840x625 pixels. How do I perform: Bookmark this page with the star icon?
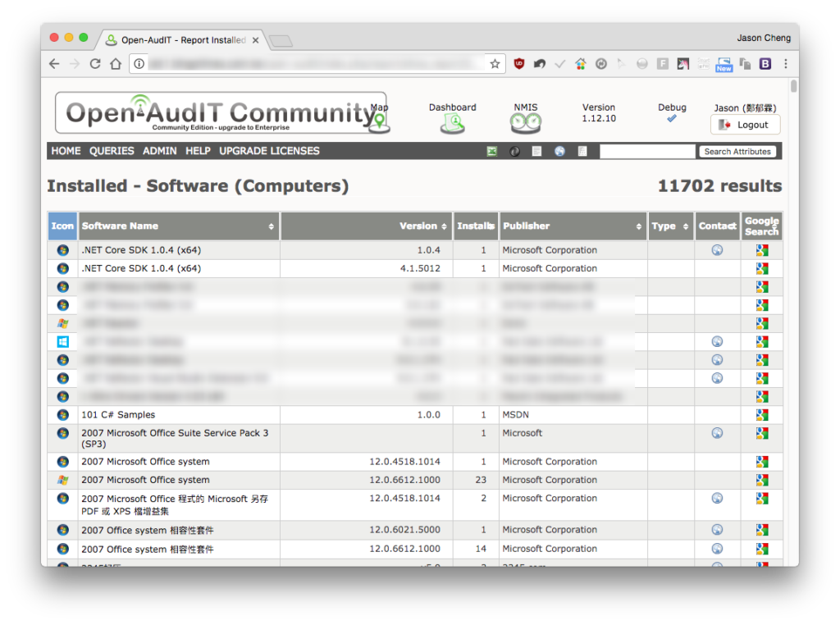pos(495,64)
